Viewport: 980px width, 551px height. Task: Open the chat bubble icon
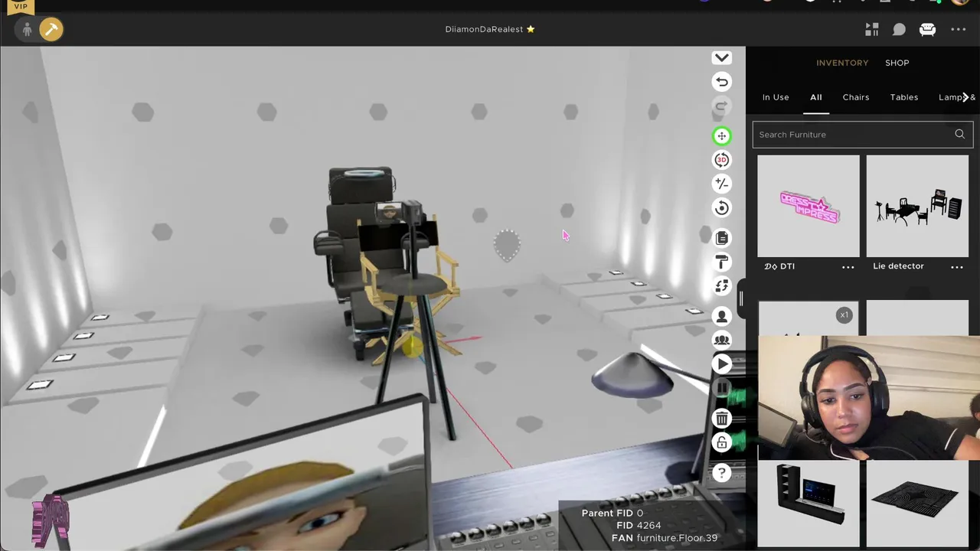tap(900, 29)
